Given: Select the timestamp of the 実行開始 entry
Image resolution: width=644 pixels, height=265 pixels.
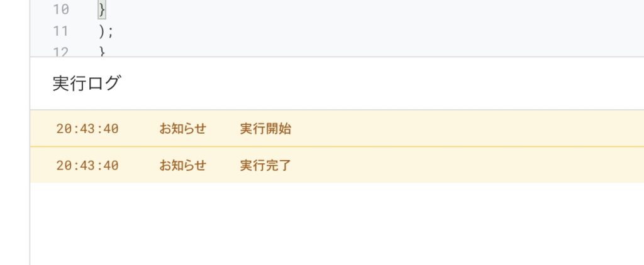Looking at the screenshot, I should point(87,129).
